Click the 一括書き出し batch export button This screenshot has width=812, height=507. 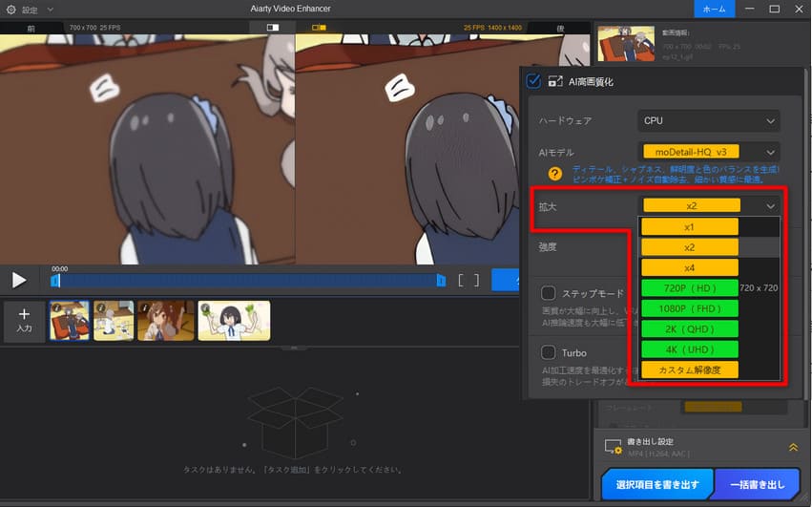[757, 485]
